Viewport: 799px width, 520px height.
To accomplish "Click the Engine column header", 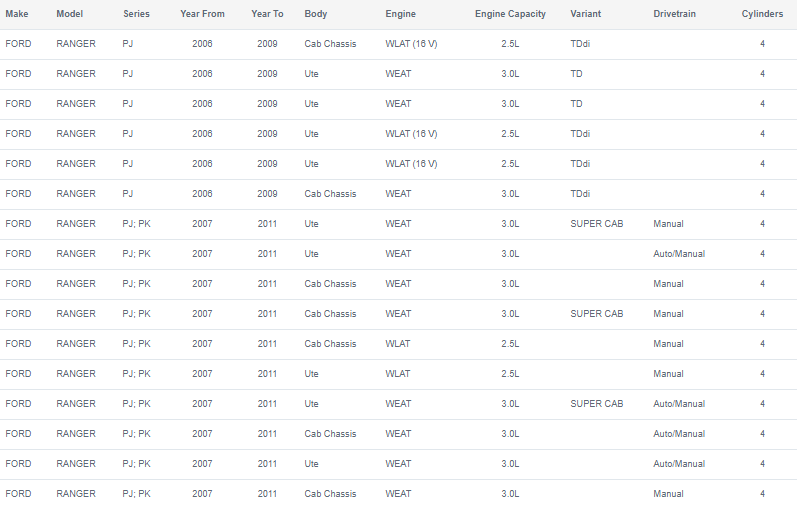I will pyautogui.click(x=401, y=14).
